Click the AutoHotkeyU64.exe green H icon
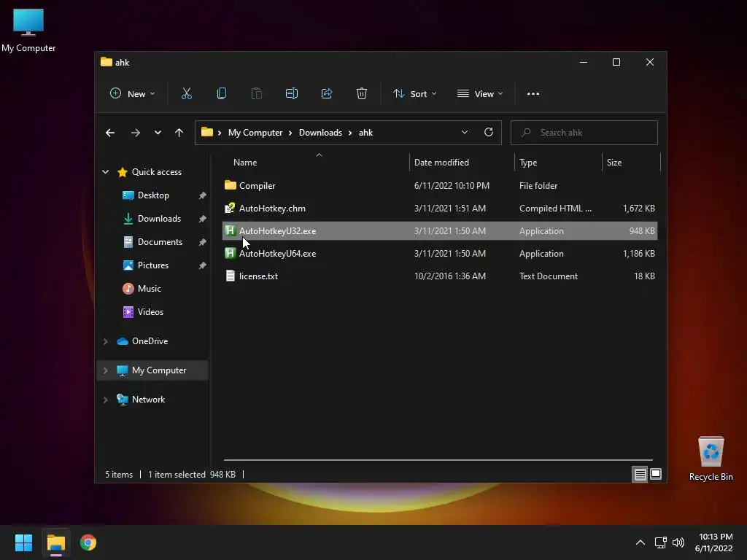747x560 pixels. coord(230,253)
